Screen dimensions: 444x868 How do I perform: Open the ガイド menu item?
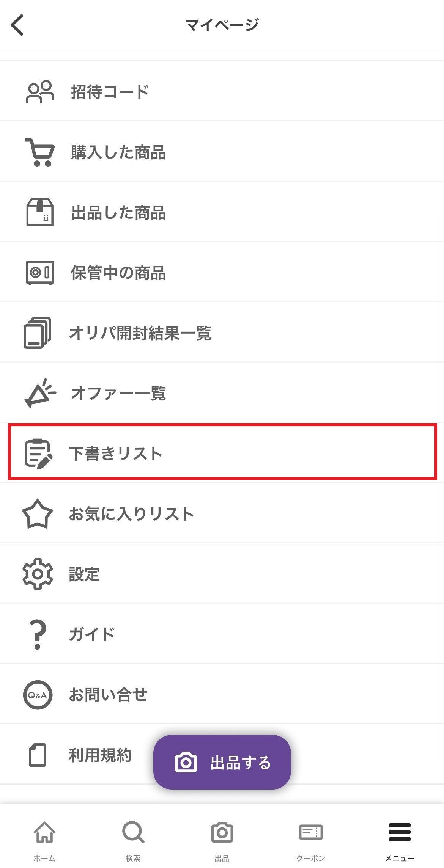click(92, 634)
